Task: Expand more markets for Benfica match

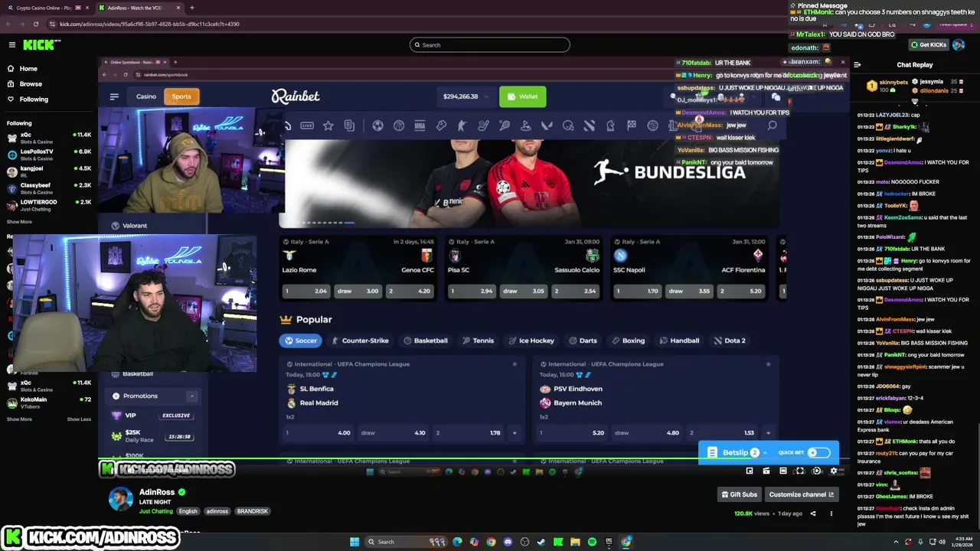Action: click(514, 433)
